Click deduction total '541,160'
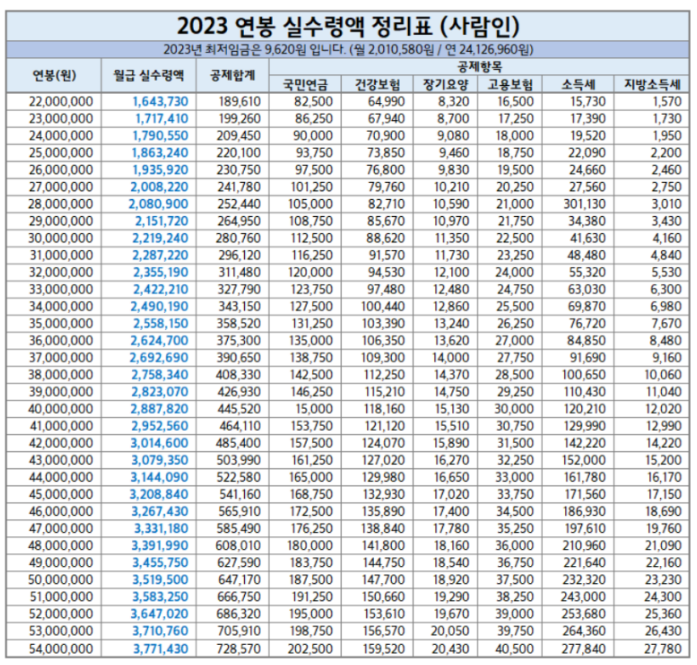The width and height of the screenshot is (697, 665). [240, 494]
